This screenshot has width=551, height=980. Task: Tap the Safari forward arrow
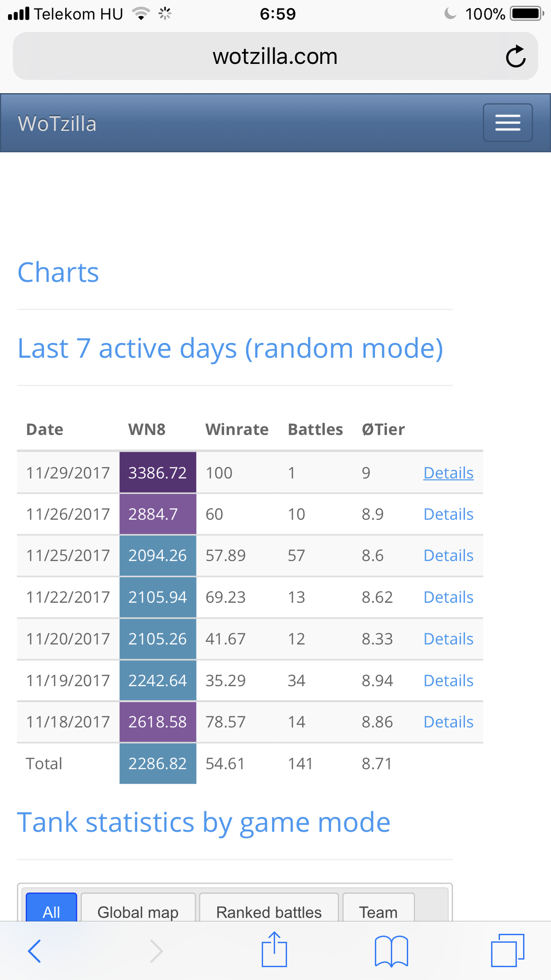156,951
